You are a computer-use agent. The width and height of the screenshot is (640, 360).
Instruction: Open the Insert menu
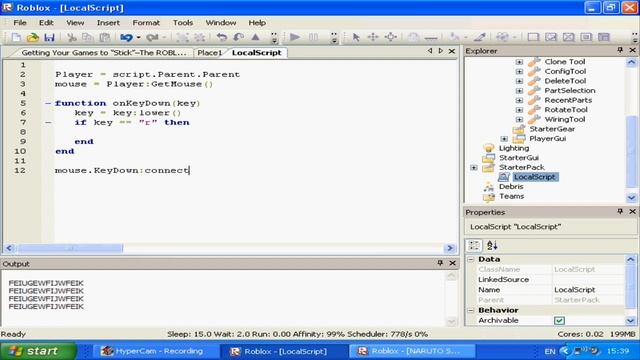pyautogui.click(x=108, y=23)
